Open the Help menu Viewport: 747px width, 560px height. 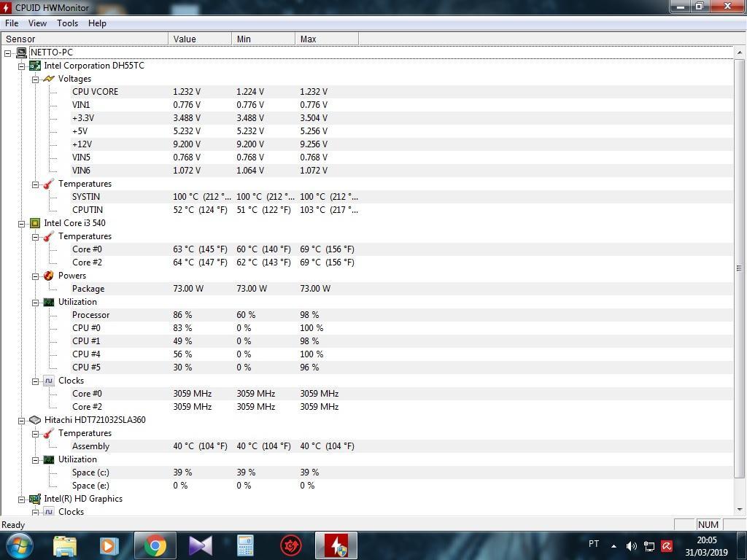pyautogui.click(x=97, y=23)
